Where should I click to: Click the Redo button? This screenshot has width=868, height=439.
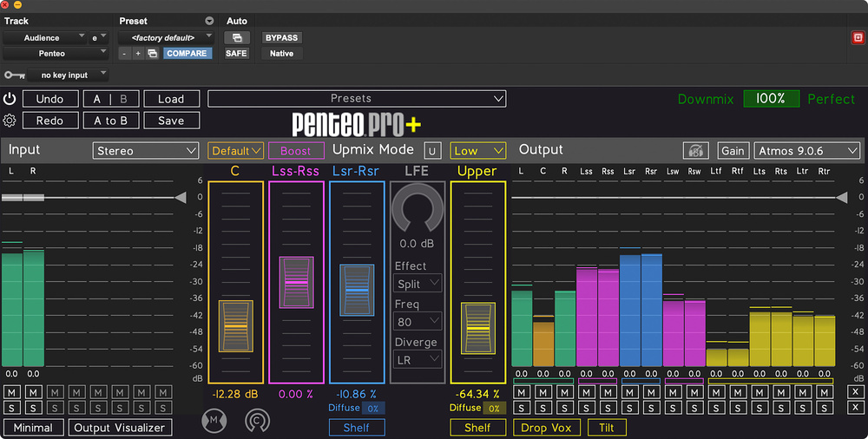(x=50, y=120)
